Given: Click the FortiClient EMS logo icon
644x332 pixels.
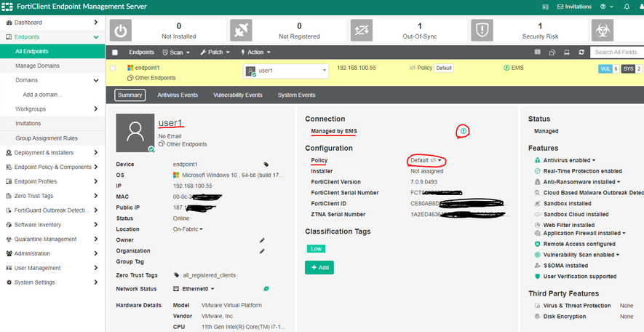Looking at the screenshot, I should pyautogui.click(x=7, y=7).
